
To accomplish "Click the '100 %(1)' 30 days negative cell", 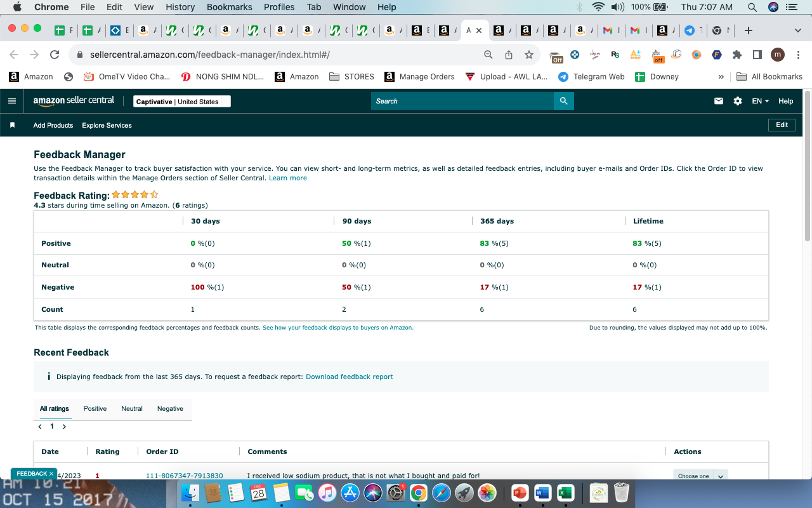I will pyautogui.click(x=207, y=287).
